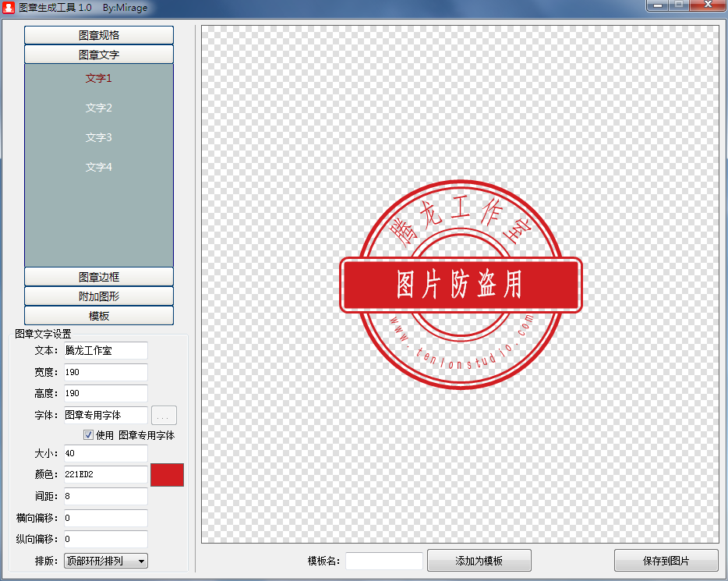This screenshot has height=581, width=728.
Task: Click the 保存到图片 save button
Action: pos(663,560)
